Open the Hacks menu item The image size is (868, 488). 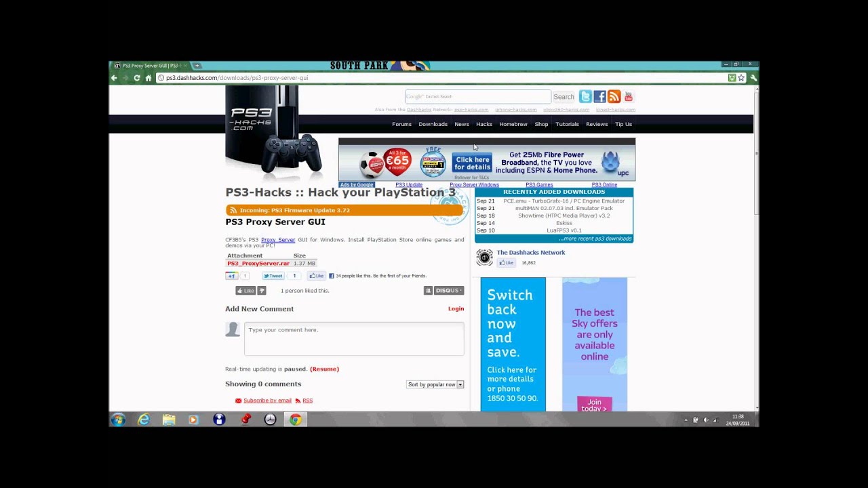(x=484, y=124)
